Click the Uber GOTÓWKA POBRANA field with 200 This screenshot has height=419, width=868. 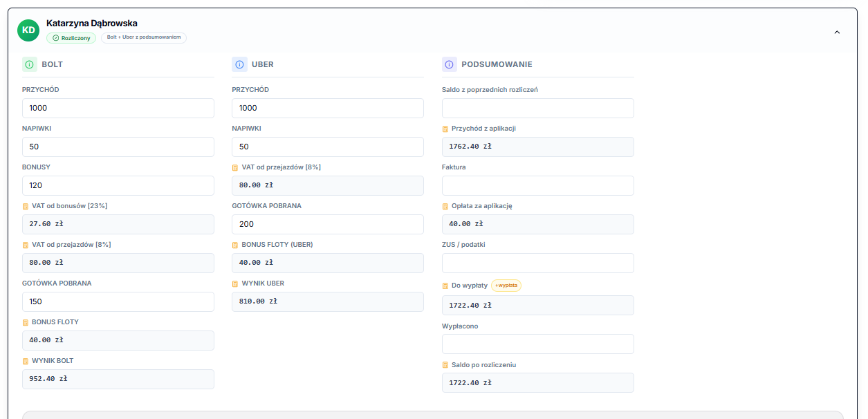coord(328,224)
